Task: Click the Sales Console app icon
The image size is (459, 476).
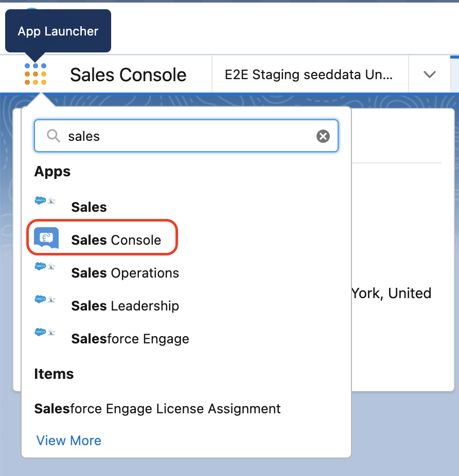Action: click(x=46, y=239)
